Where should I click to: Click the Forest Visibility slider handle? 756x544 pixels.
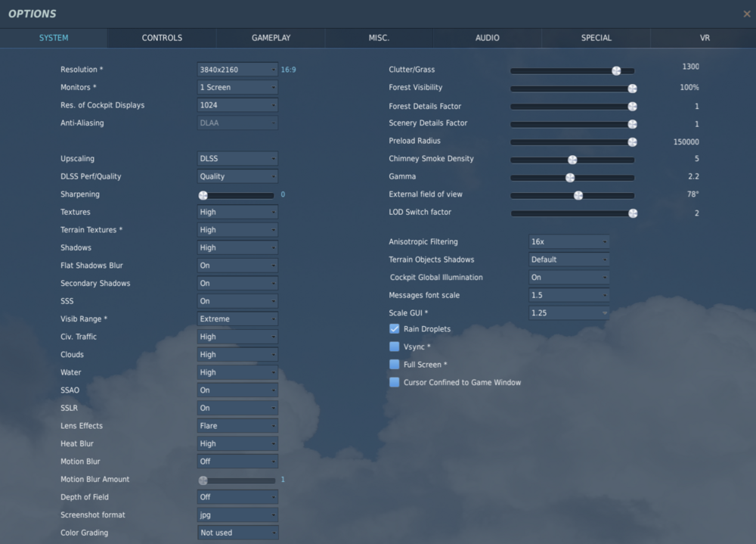point(633,89)
